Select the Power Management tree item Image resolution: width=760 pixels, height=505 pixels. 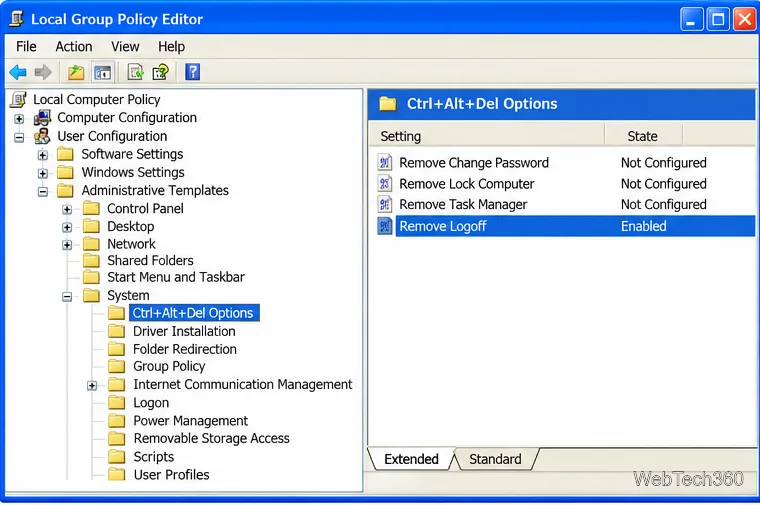[x=190, y=420]
